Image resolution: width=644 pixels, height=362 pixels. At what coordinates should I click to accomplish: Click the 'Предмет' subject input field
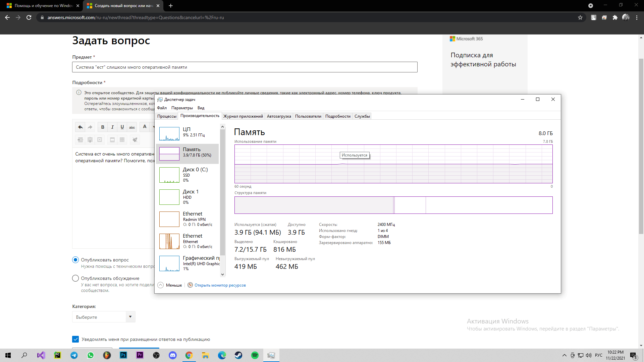[245, 67]
